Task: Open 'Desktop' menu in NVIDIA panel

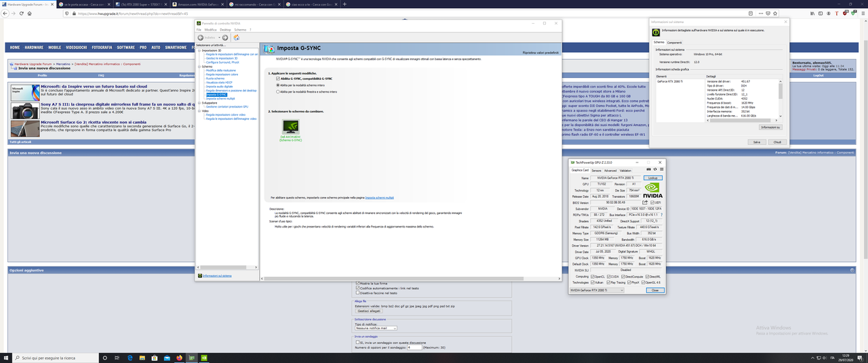Action: click(x=226, y=30)
